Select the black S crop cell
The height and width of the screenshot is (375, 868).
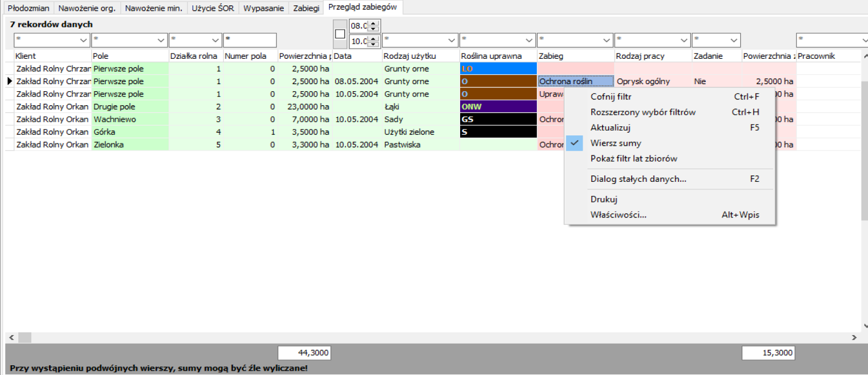[x=498, y=132]
